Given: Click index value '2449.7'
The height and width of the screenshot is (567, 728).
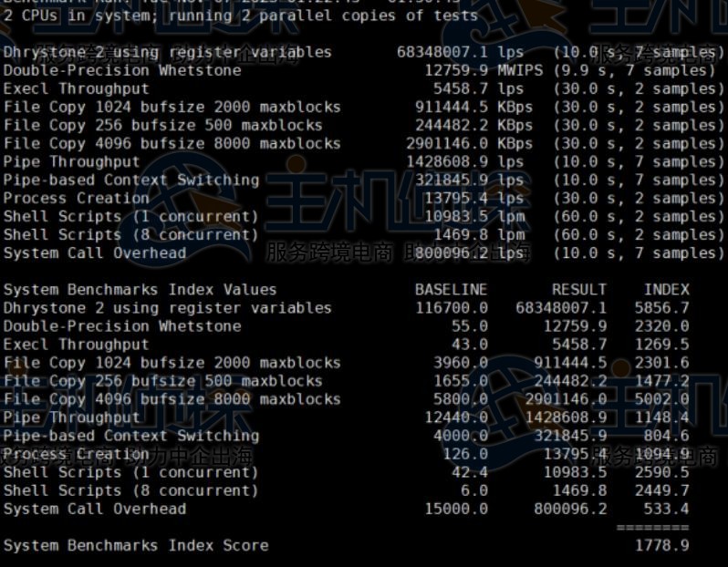Looking at the screenshot, I should [x=661, y=490].
